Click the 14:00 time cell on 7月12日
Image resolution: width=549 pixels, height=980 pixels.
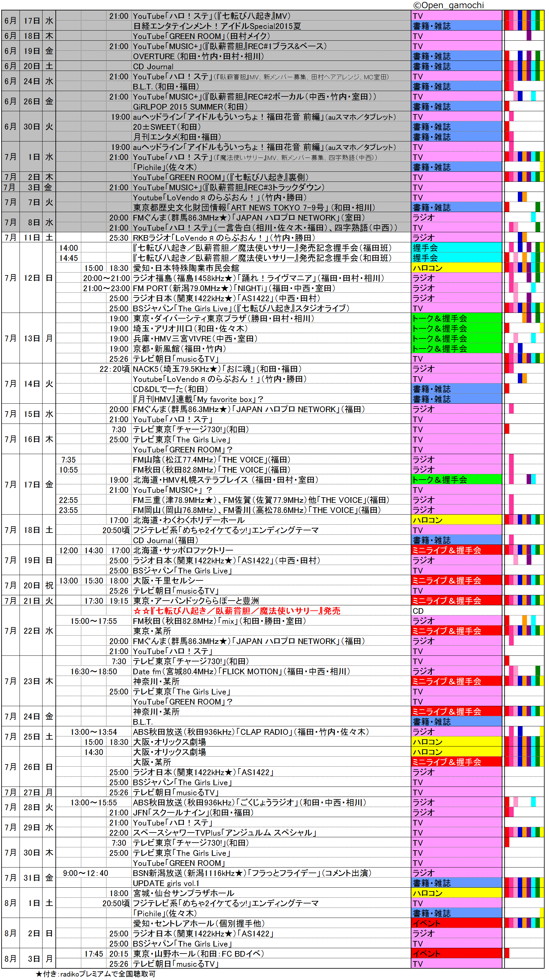coord(68,248)
